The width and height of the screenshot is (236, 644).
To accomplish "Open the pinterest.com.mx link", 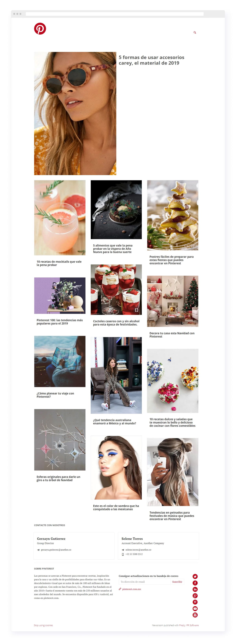I will pyautogui.click(x=132, y=589).
